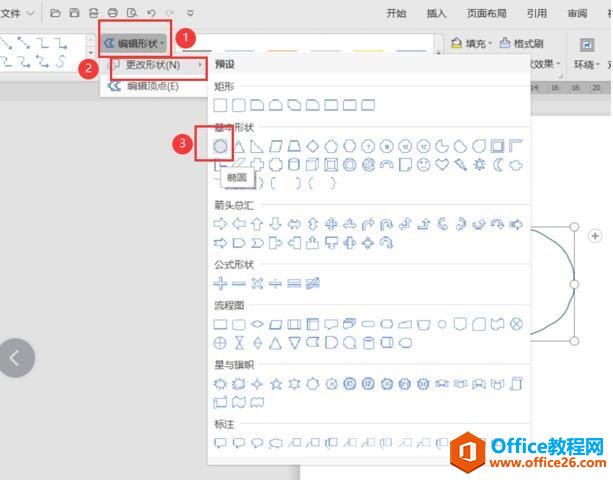Select the smiley face shape
Screen dimensions: 613x480
(423, 165)
